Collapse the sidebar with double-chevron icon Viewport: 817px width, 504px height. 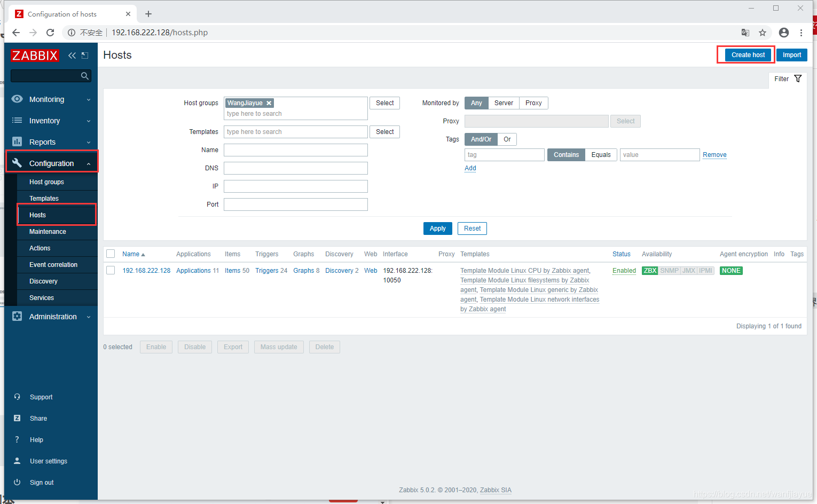pyautogui.click(x=72, y=56)
